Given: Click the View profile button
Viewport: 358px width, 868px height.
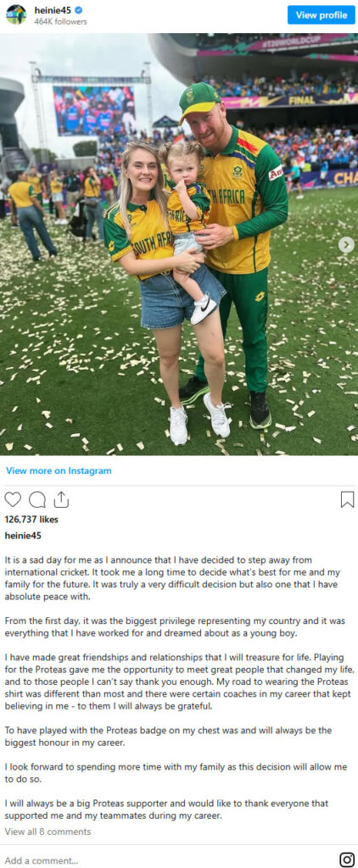Looking at the screenshot, I should pyautogui.click(x=322, y=15).
